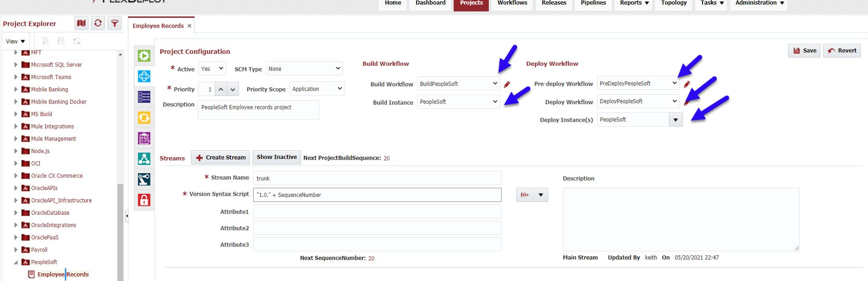Open the Priority Scope dropdown
This screenshot has width=868, height=281.
pos(317,89)
